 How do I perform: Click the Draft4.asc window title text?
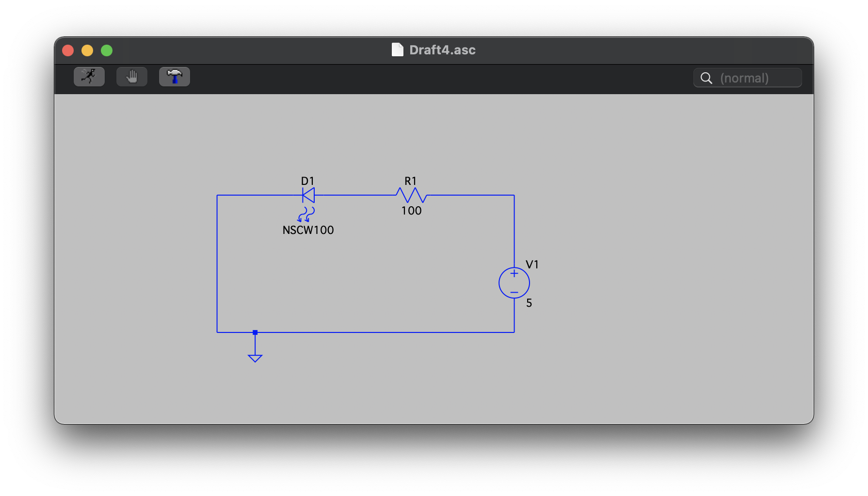click(442, 50)
